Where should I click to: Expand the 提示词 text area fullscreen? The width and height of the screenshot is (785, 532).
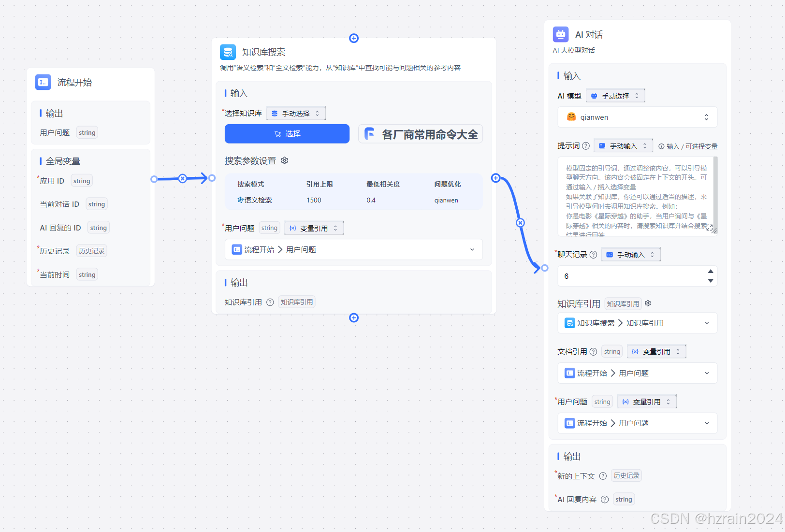click(709, 228)
